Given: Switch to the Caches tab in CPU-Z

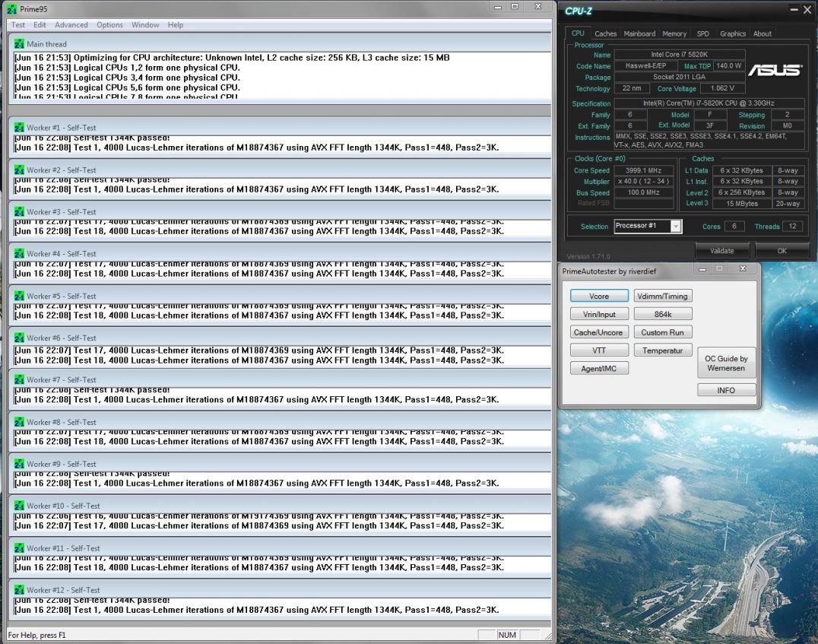Looking at the screenshot, I should point(605,33).
